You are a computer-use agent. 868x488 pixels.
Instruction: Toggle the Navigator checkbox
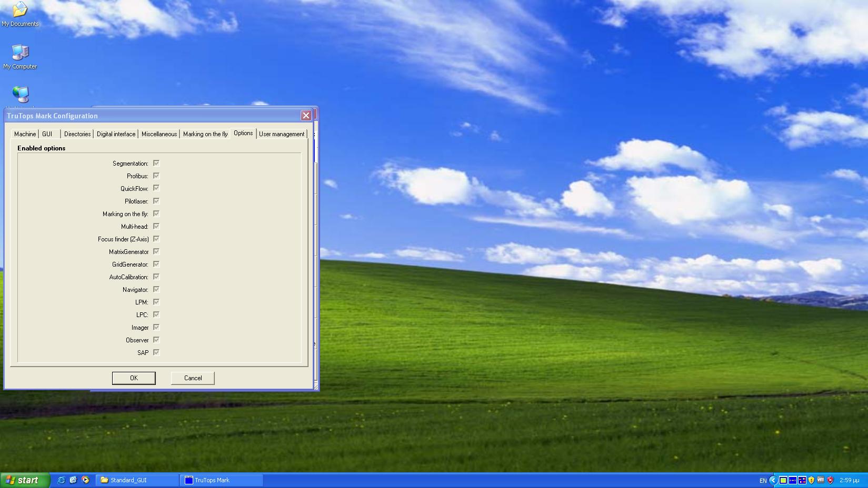156,289
